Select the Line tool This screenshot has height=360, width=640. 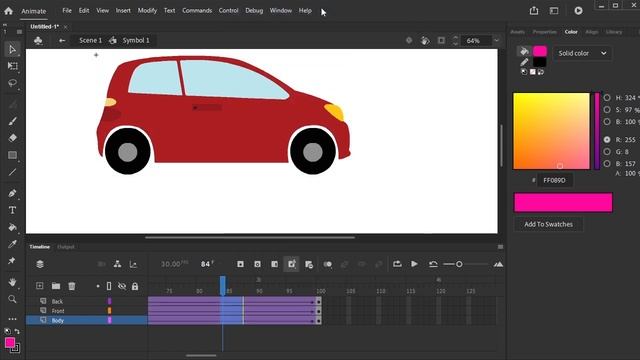[x=12, y=172]
